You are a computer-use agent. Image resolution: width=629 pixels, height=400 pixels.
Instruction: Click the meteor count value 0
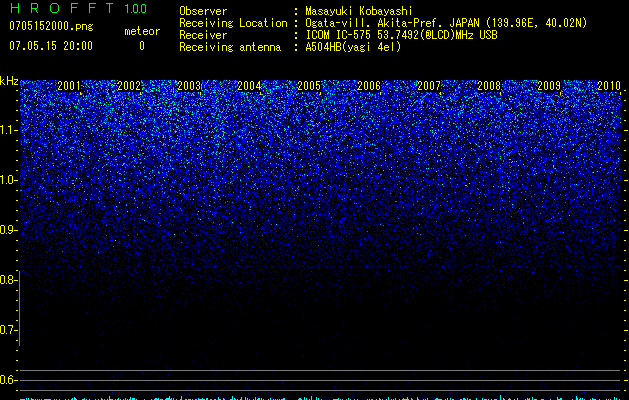[x=142, y=46]
